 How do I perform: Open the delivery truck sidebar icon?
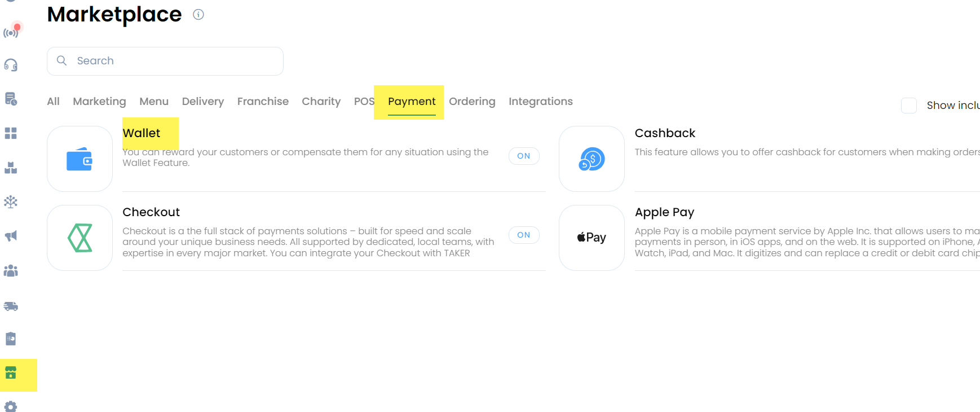(x=11, y=306)
